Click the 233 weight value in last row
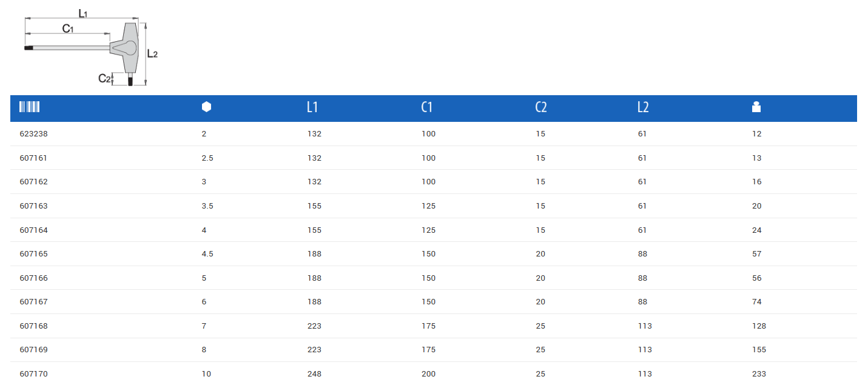This screenshot has width=868, height=385. tap(759, 374)
